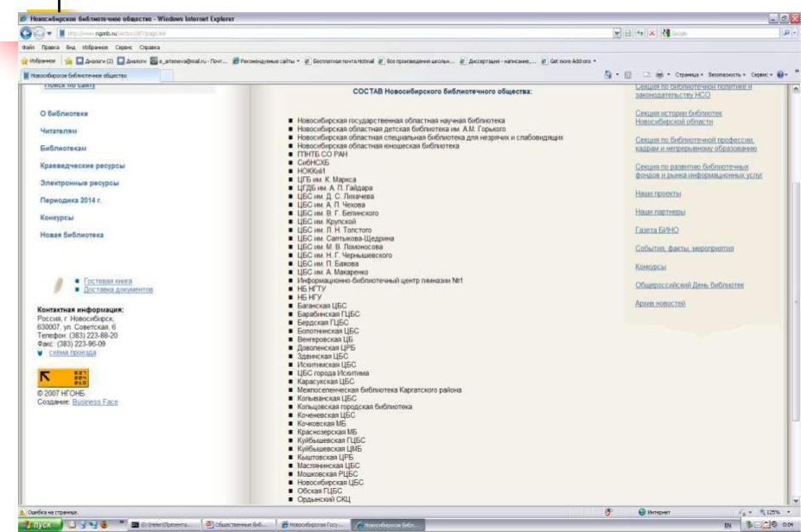Click the add to favorites bar star icon
The image size is (801, 532).
(x=68, y=60)
